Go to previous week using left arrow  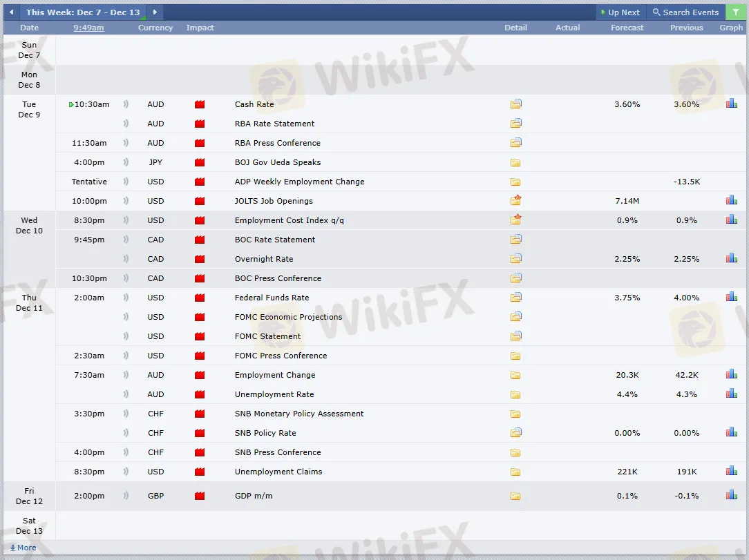pyautogui.click(x=11, y=12)
